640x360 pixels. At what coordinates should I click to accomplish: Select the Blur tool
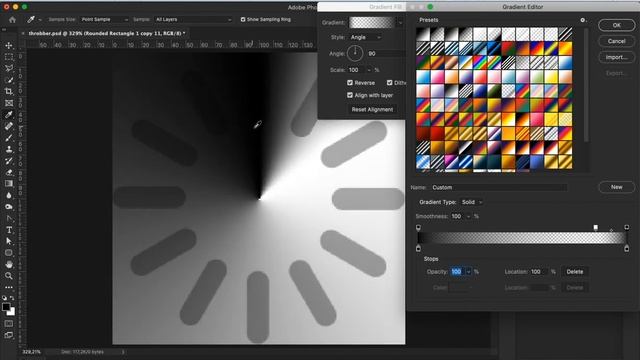tap(9, 195)
